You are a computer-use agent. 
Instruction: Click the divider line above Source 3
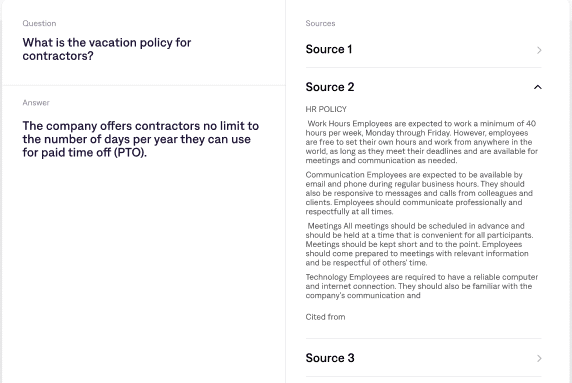pyautogui.click(x=424, y=338)
